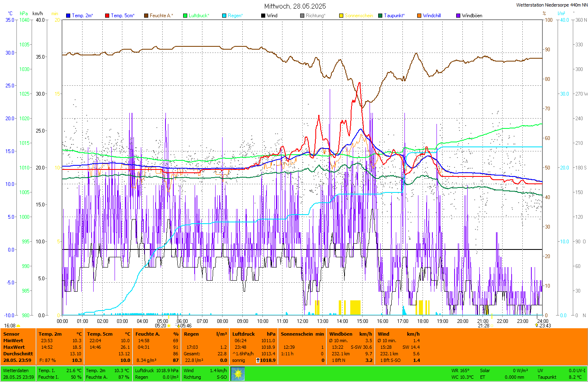Click the purple Windböen legend square
The height and width of the screenshot is (382, 588).
(x=458, y=16)
